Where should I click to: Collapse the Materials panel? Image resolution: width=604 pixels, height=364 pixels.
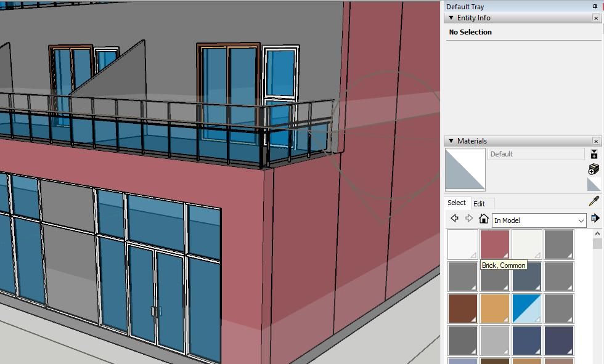tap(451, 140)
